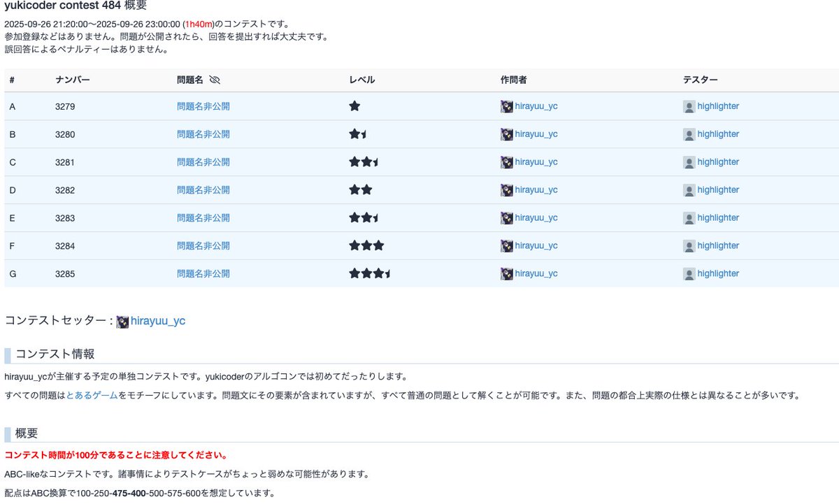Click number cell 3279
Viewport: 839px width, 504px height.
(x=65, y=106)
